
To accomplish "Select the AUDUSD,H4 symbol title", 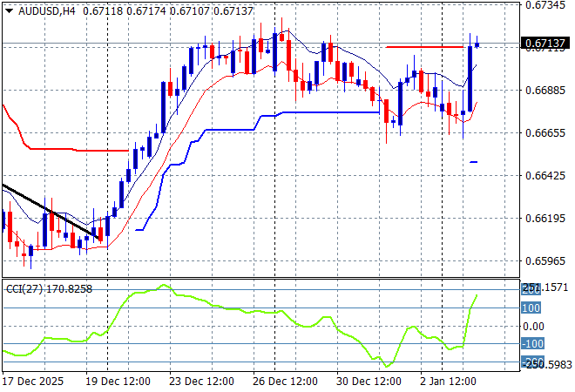I will point(46,11).
